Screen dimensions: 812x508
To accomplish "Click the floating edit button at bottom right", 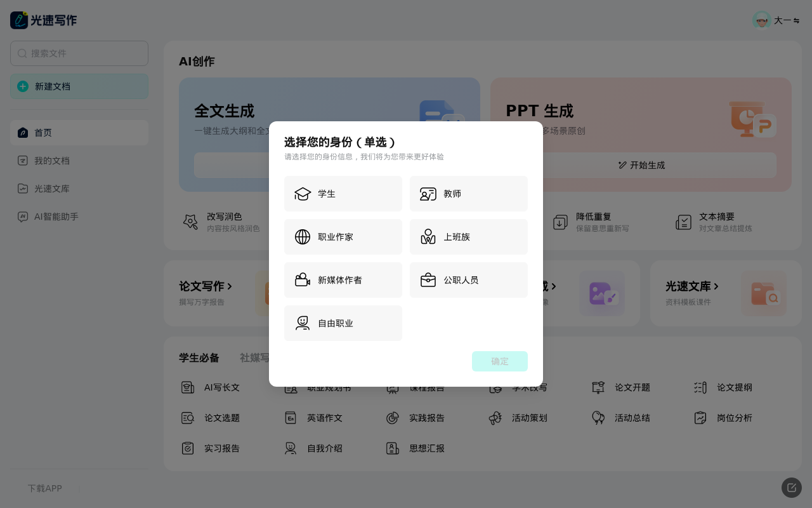I will pyautogui.click(x=792, y=488).
